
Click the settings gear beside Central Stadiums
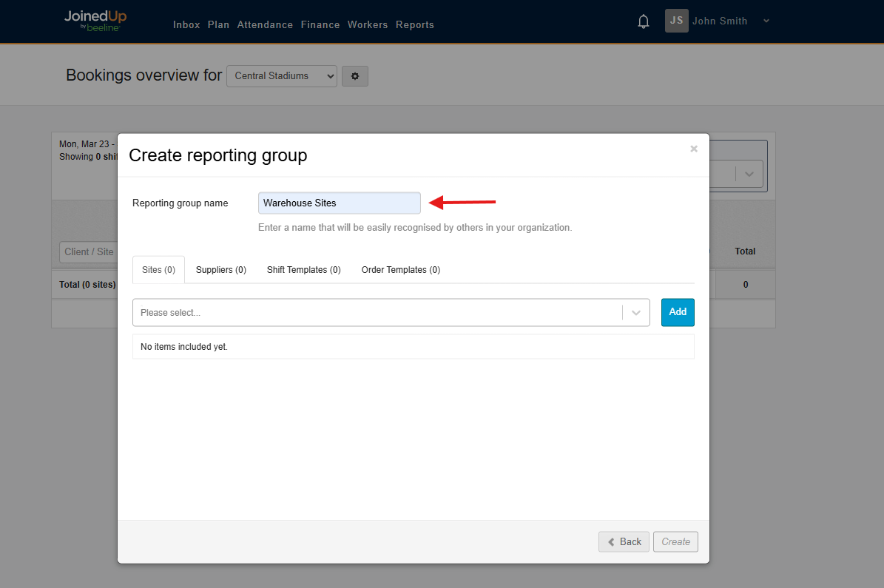(x=354, y=75)
